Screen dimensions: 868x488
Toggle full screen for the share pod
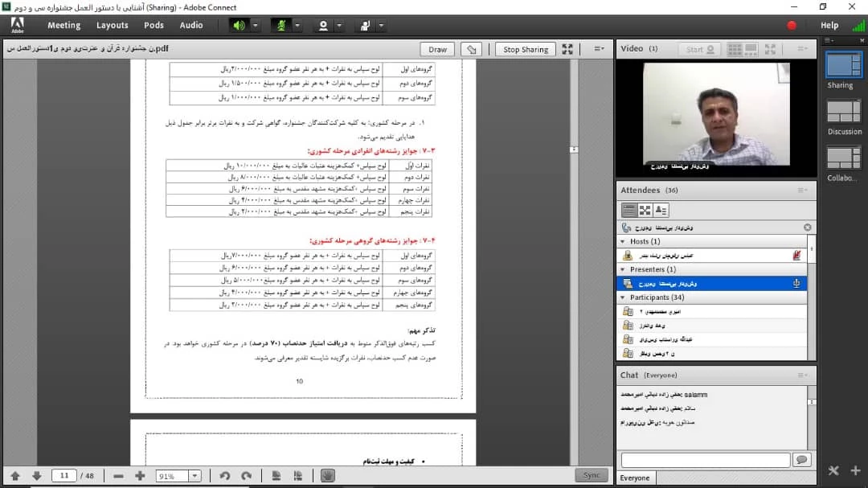[x=567, y=49]
